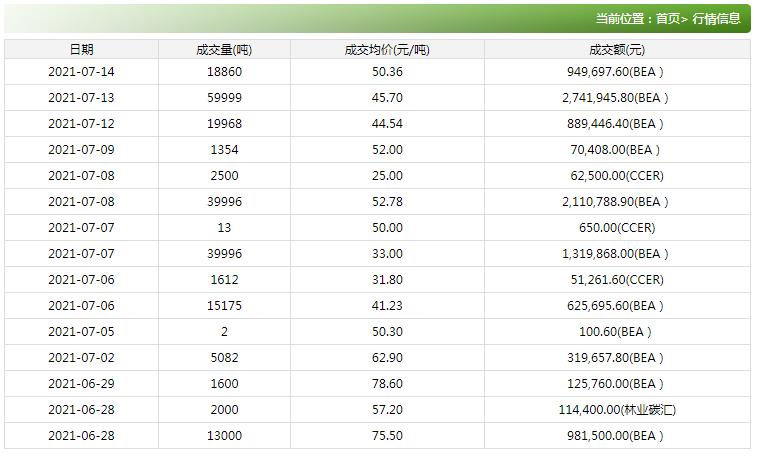762x459 pixels.
Task: Click date cell 2021-07-12
Action: click(x=81, y=124)
